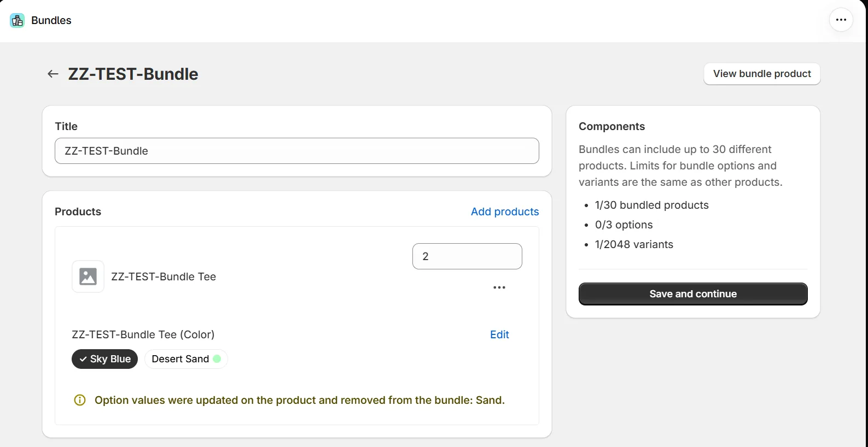Image resolution: width=868 pixels, height=447 pixels.
Task: Click the View bundle product button
Action: (x=762, y=74)
